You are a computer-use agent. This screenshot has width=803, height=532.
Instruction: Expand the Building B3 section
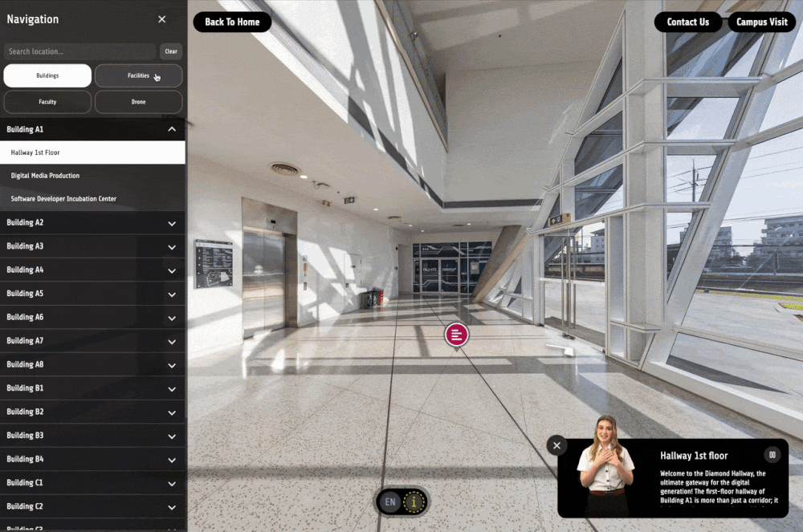(x=92, y=436)
